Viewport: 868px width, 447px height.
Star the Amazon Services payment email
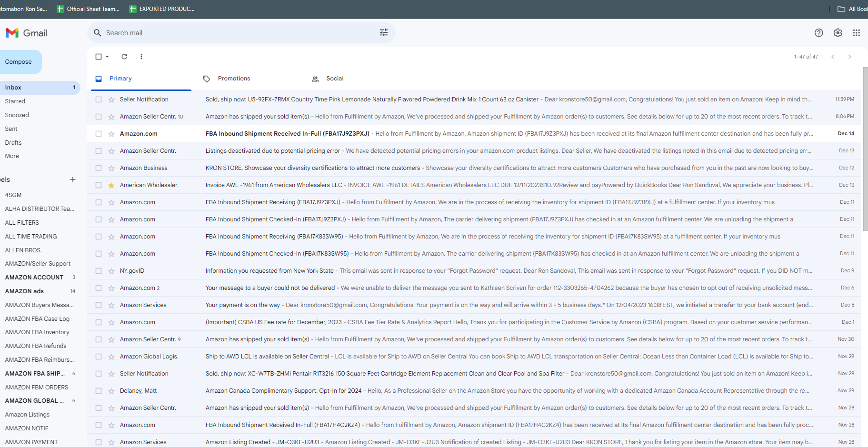pyautogui.click(x=111, y=305)
